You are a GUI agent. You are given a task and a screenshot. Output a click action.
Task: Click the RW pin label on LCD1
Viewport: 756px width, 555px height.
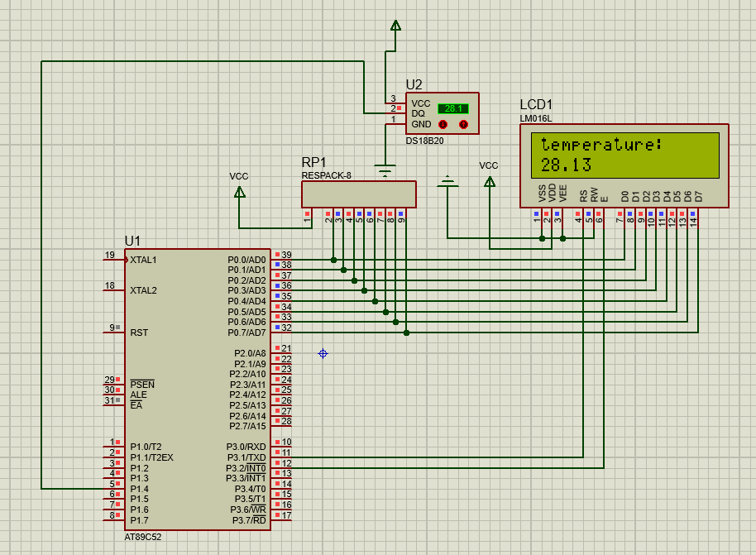pos(594,195)
